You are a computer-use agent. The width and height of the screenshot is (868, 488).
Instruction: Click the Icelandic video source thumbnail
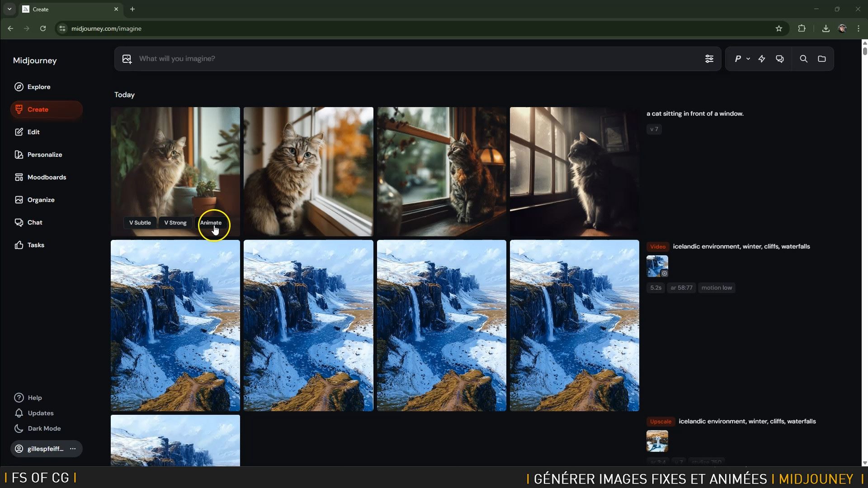click(x=657, y=266)
